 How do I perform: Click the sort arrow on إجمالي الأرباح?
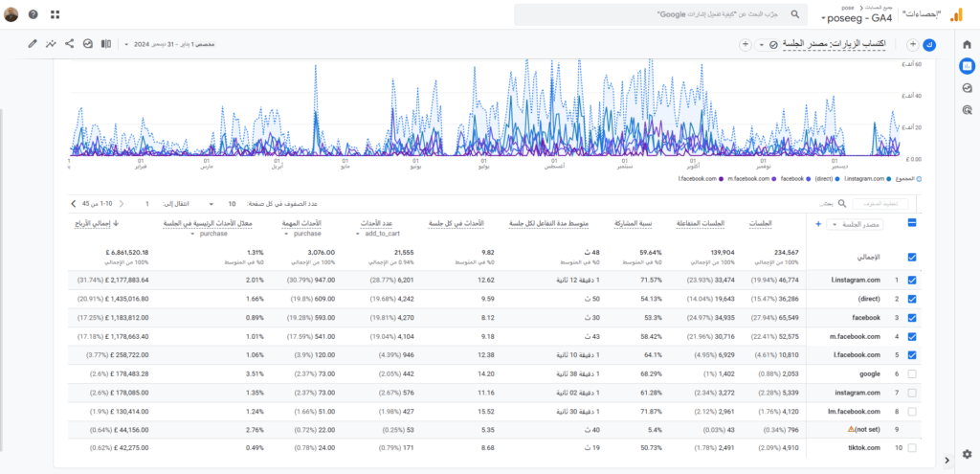coord(116,223)
